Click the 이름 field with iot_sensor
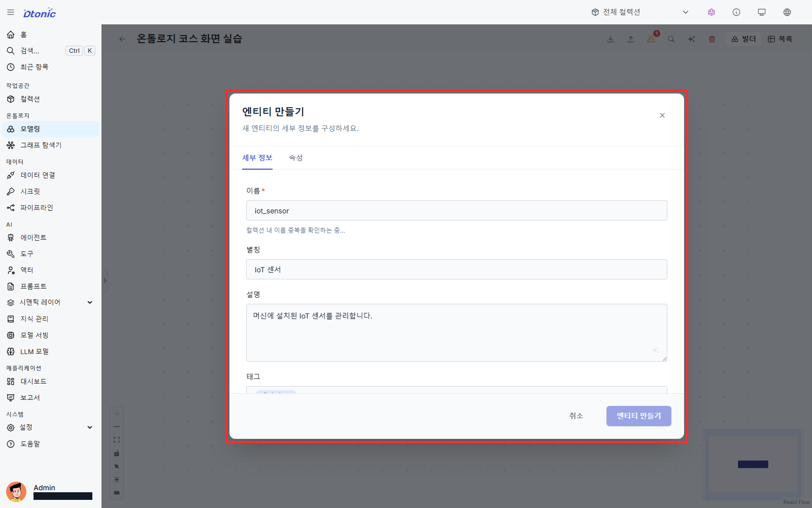This screenshot has height=508, width=812. (x=457, y=210)
